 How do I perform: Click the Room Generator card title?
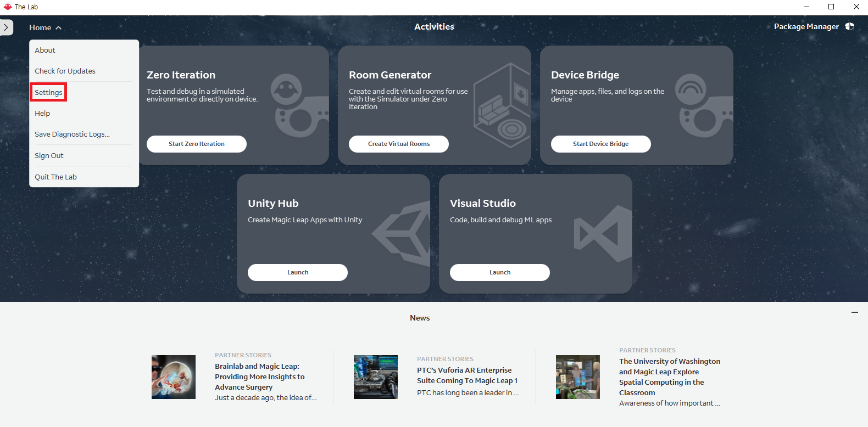point(390,75)
